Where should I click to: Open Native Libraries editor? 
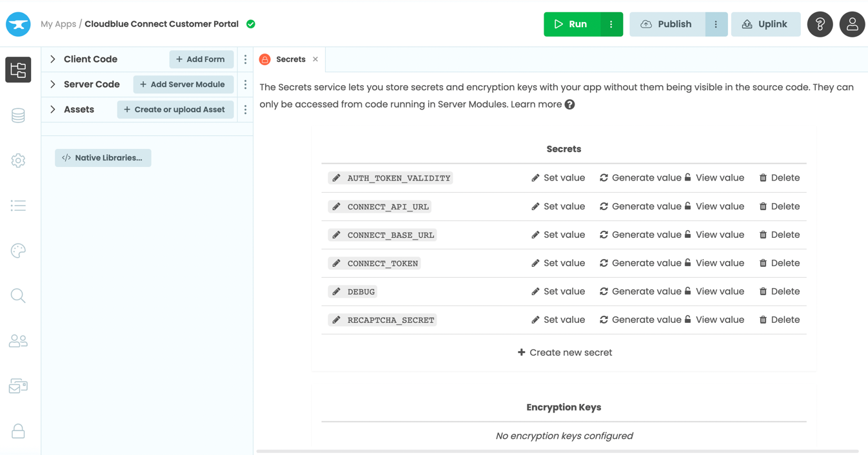pos(103,158)
